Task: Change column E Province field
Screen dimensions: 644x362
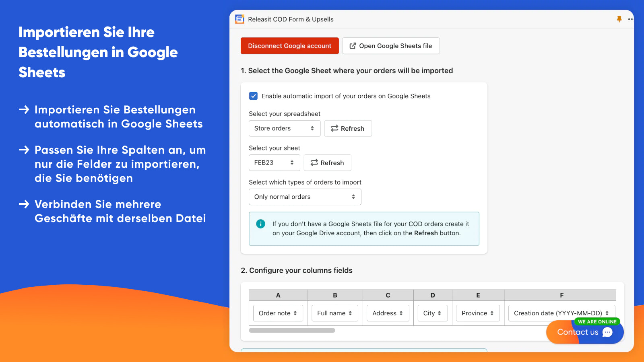Action: click(478, 313)
